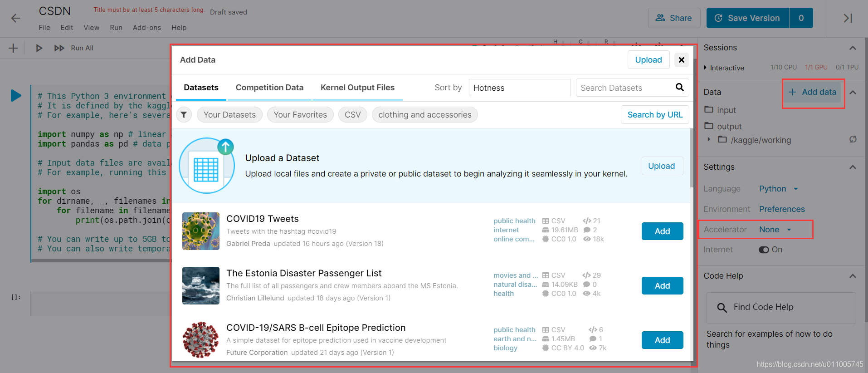Click the version count 0 button

coord(801,18)
